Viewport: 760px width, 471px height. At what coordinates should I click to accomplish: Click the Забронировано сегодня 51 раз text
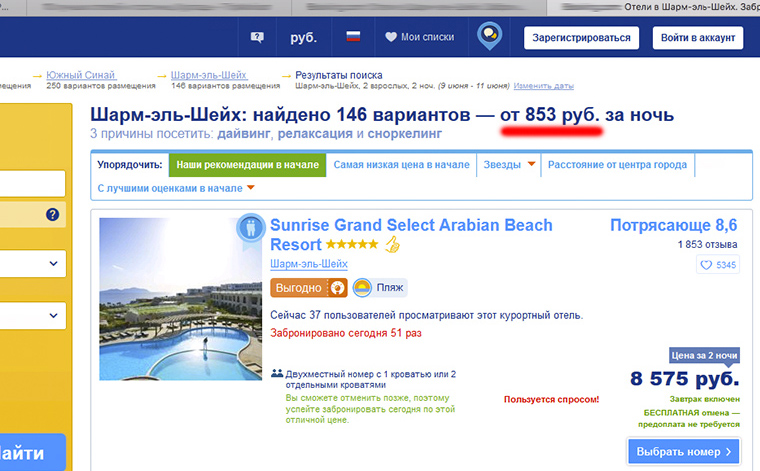346,333
